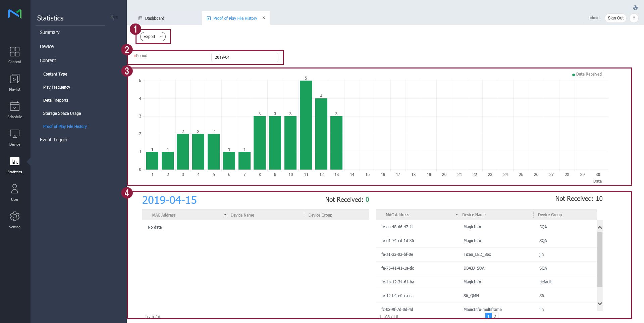Sort by MAC Address in left table

coord(164,215)
